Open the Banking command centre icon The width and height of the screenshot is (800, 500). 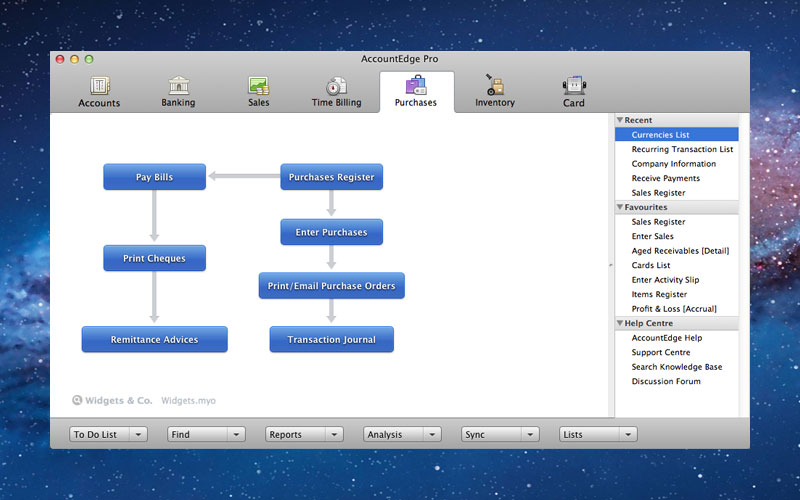point(179,85)
